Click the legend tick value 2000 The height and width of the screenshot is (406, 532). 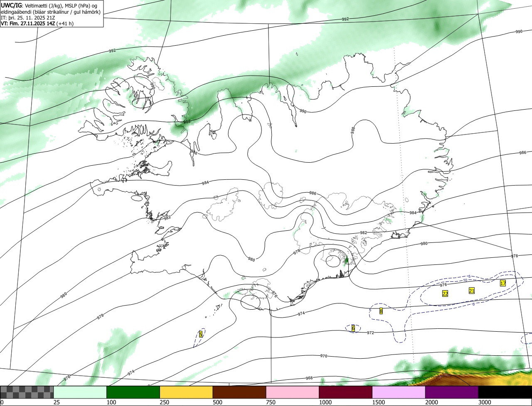click(x=431, y=402)
